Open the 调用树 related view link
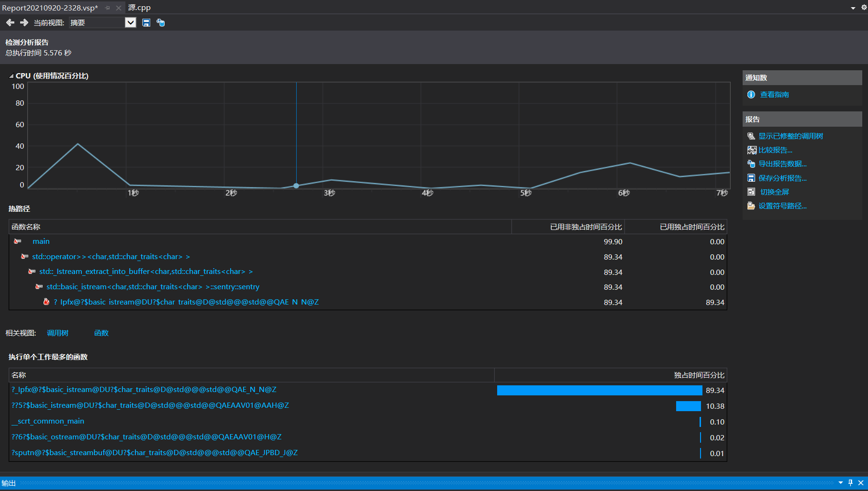This screenshot has height=491, width=868. [57, 333]
